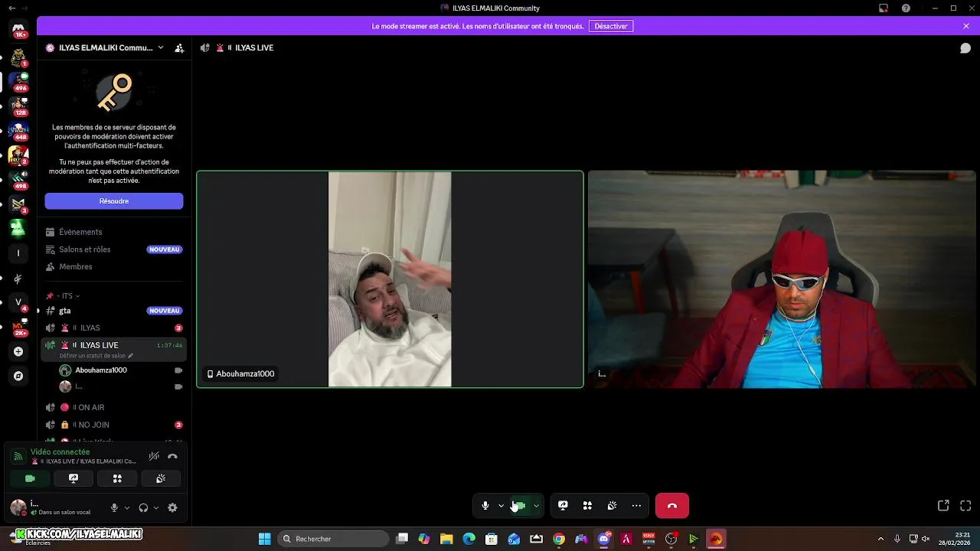Screen dimensions: 980x551
Task: Open Microsoft Edge from the taskbar
Action: click(469, 539)
